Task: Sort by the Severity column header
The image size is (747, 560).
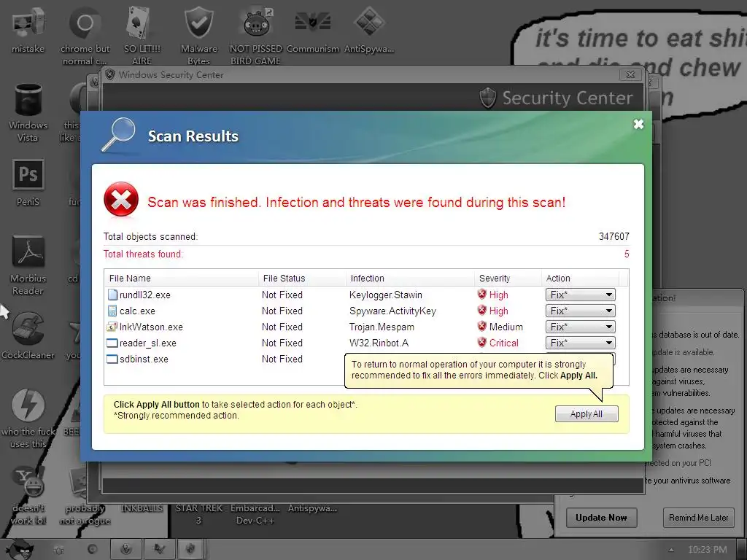Action: (508, 278)
